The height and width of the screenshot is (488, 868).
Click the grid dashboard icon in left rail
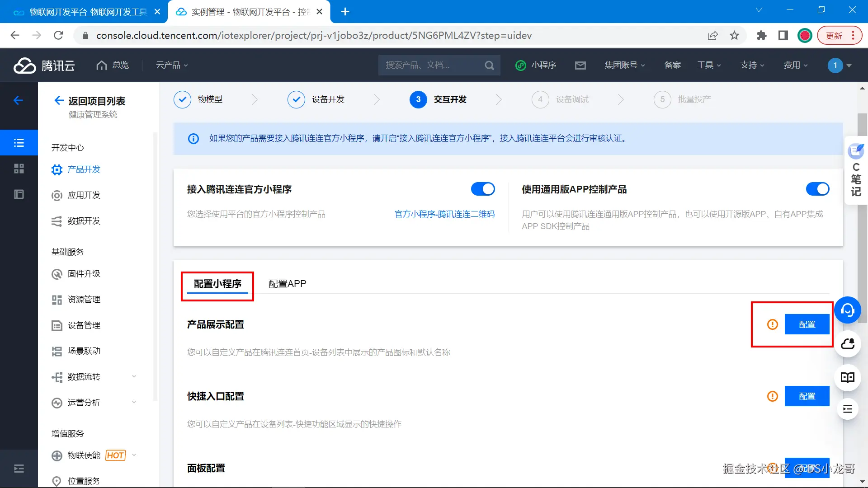coord(19,169)
